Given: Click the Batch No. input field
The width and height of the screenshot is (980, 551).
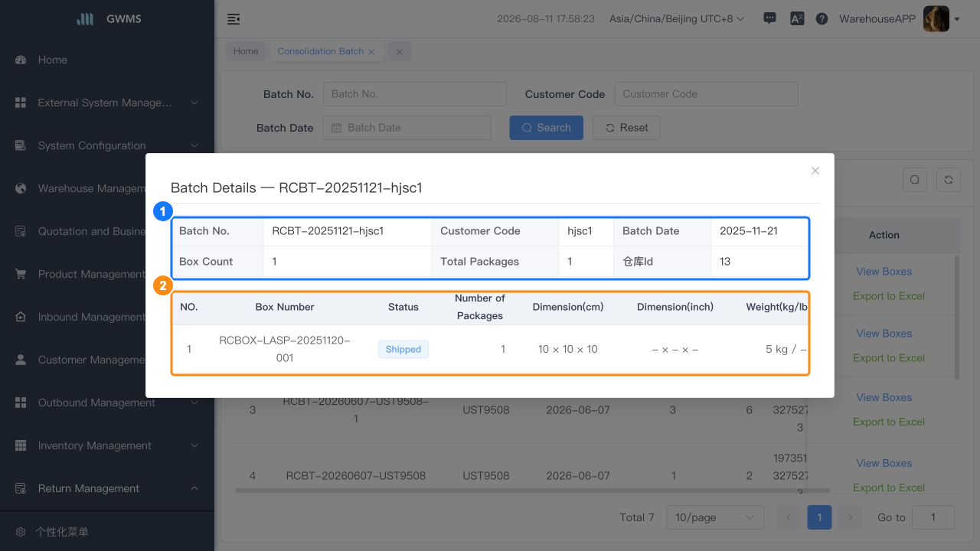Looking at the screenshot, I should point(415,94).
